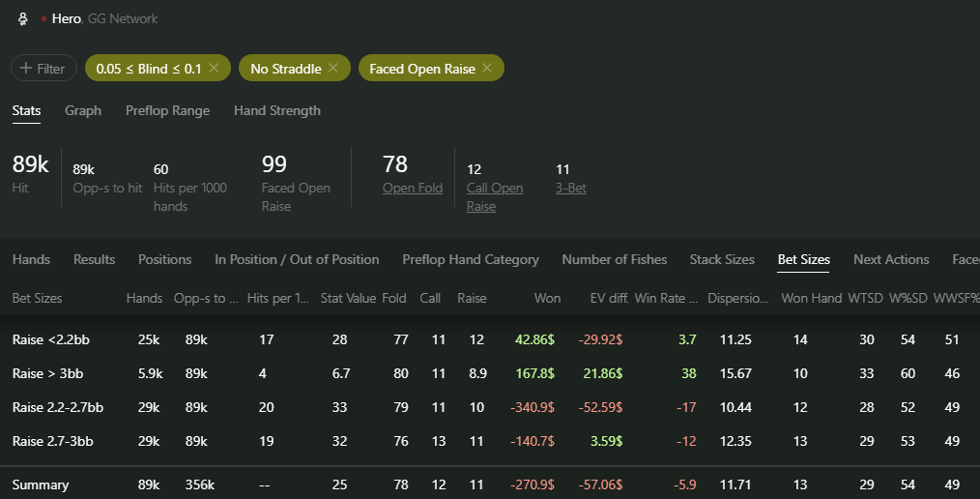The width and height of the screenshot is (980, 499).
Task: Remove the Faced Open Raise filter
Action: (x=487, y=68)
